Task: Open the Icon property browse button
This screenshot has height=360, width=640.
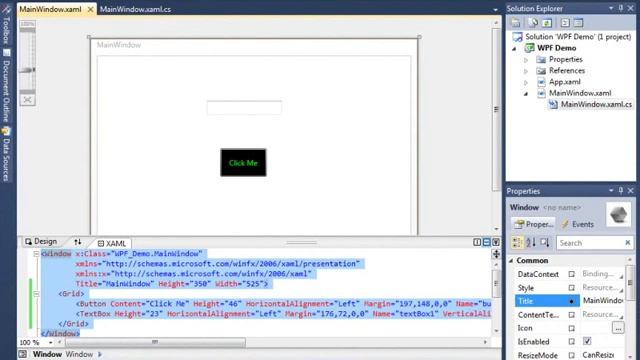Action: pyautogui.click(x=618, y=328)
